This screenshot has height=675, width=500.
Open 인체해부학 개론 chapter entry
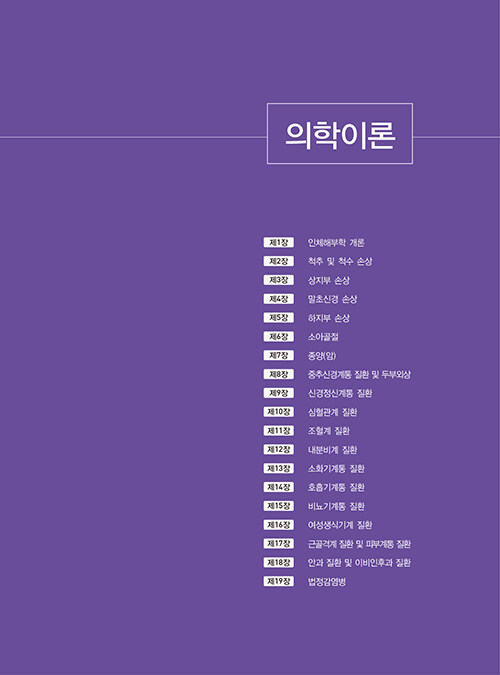pyautogui.click(x=336, y=243)
